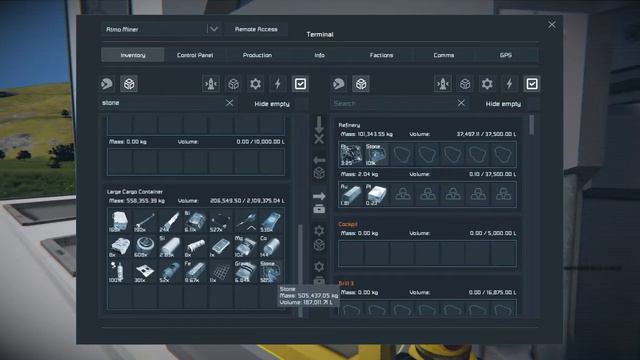Clear the search field in right panel
The width and height of the screenshot is (640, 360).
pos(461,103)
